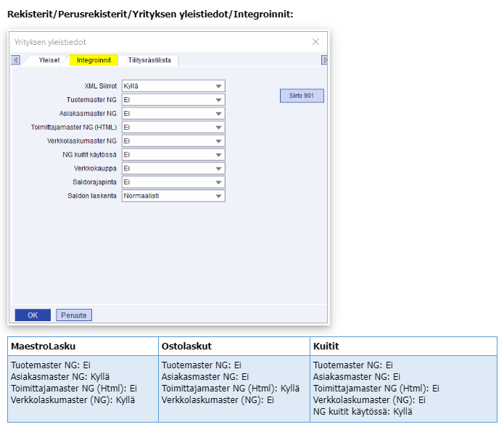
Task: Select the Integroinnit tab
Action: tap(94, 60)
